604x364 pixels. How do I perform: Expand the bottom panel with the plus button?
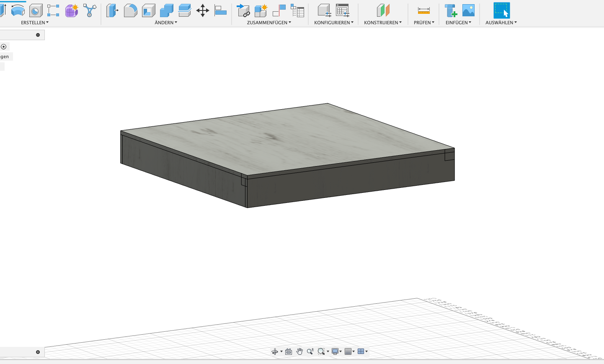point(38,352)
